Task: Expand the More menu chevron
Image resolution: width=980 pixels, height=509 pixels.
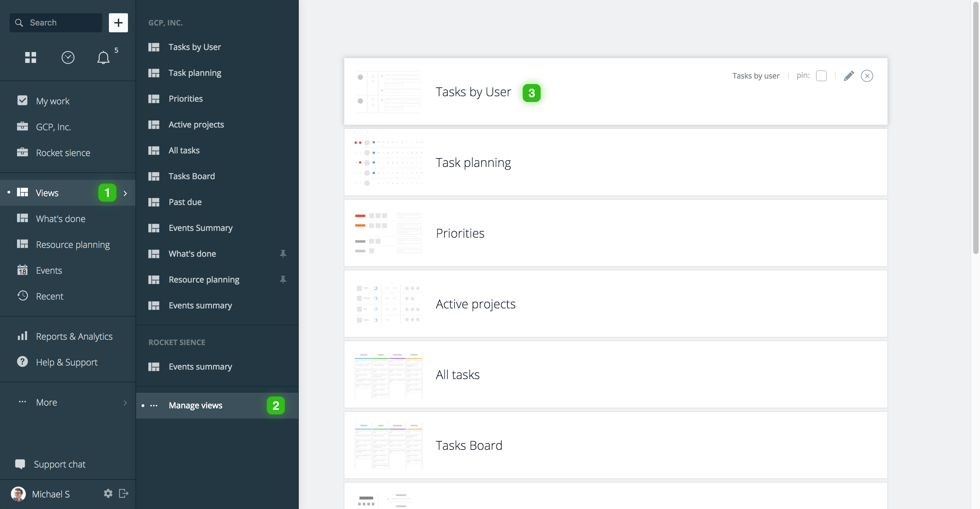Action: [125, 403]
